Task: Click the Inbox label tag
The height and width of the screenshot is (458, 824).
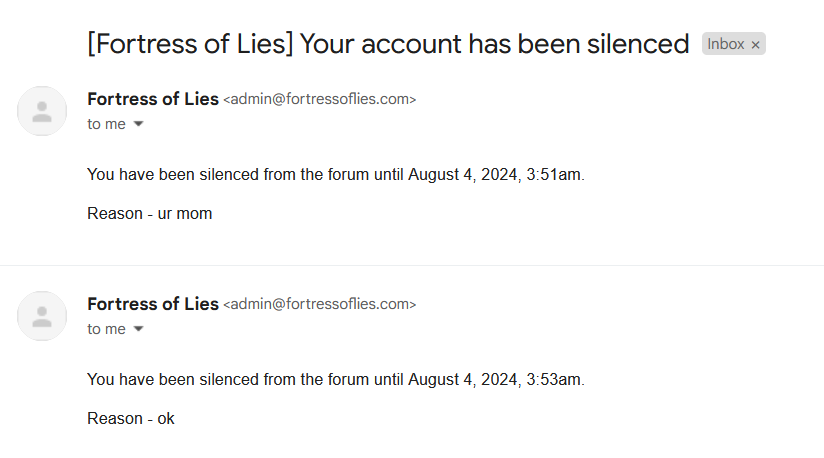Action: click(x=734, y=44)
